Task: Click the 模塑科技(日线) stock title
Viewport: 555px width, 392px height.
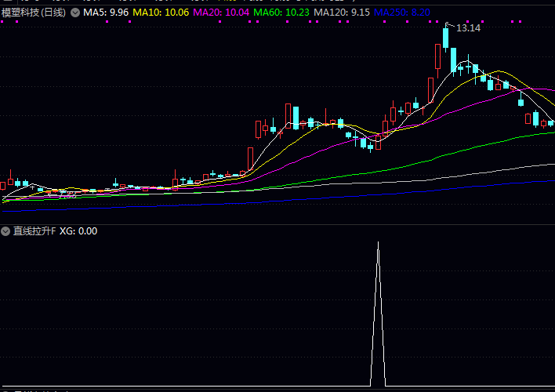Action: [x=34, y=13]
